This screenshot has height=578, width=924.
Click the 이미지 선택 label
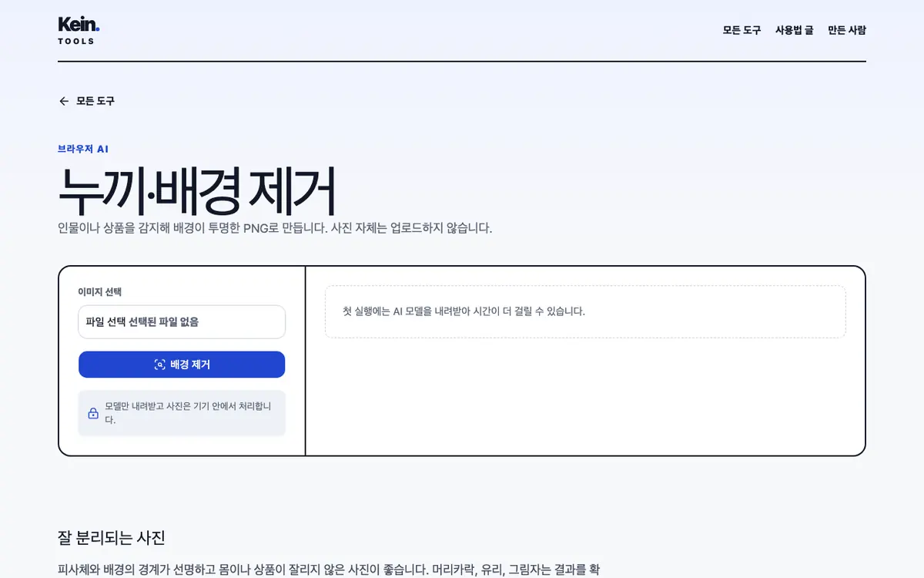click(100, 292)
